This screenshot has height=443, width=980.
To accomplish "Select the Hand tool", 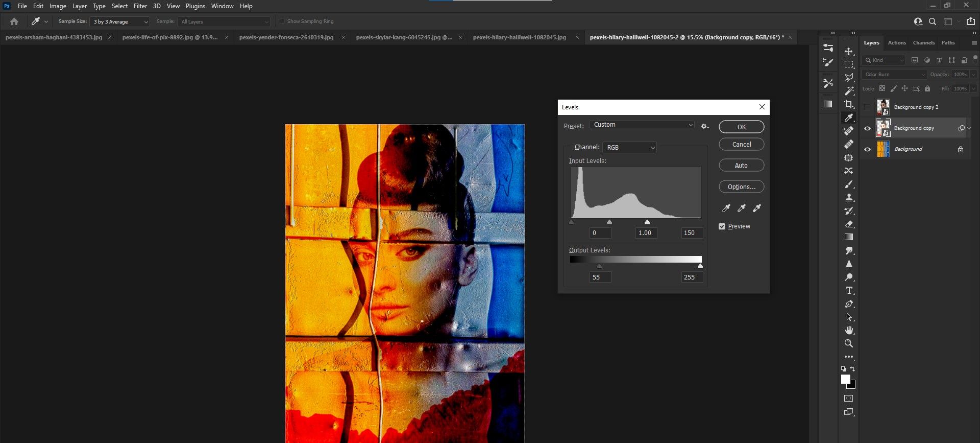I will (849, 330).
